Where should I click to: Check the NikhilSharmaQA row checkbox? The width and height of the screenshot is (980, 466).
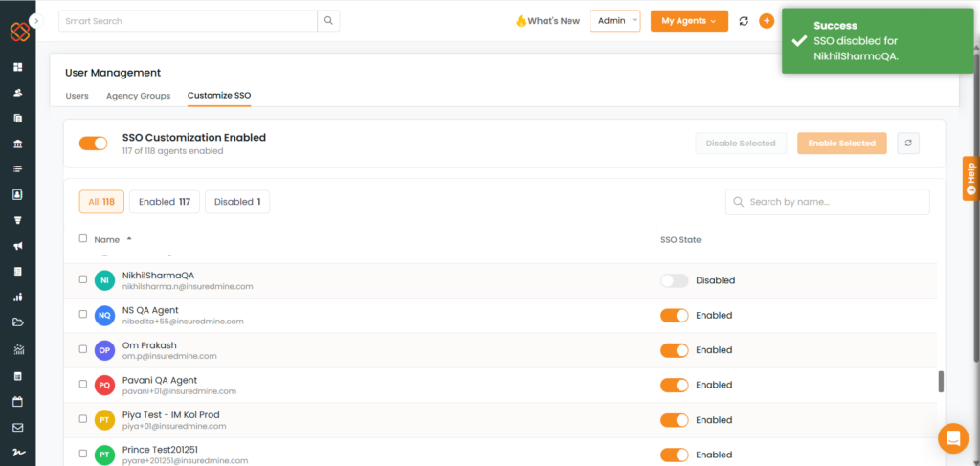83,279
